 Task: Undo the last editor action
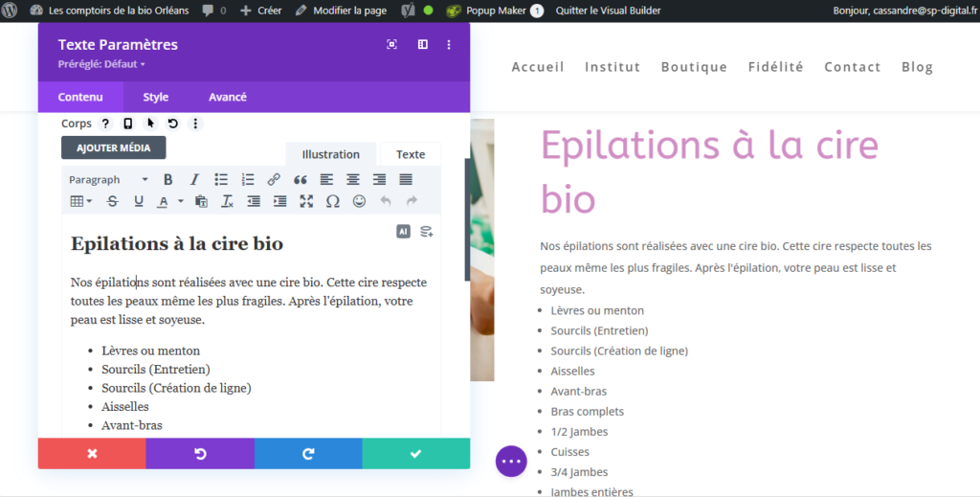point(386,201)
